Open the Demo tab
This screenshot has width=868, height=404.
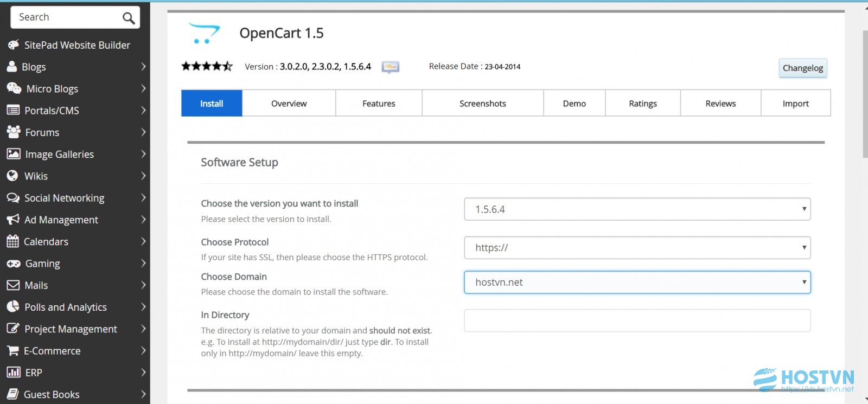click(x=575, y=103)
